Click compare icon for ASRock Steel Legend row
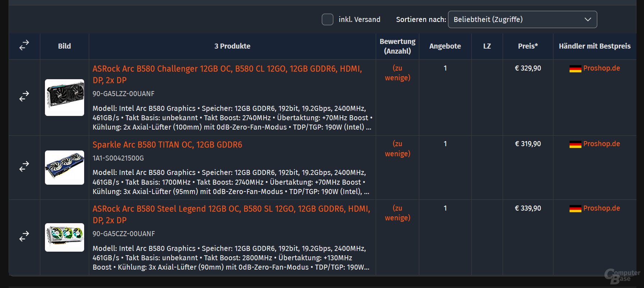 24,236
